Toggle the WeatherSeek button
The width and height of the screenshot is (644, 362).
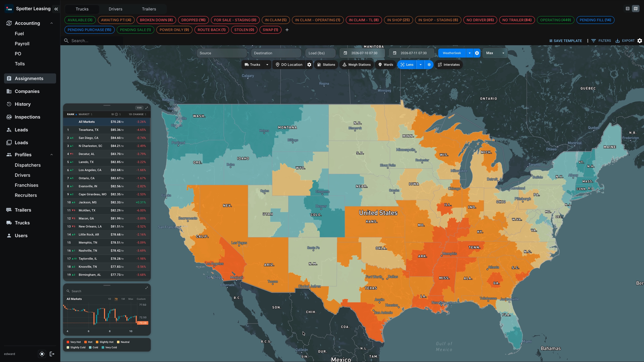[452, 53]
